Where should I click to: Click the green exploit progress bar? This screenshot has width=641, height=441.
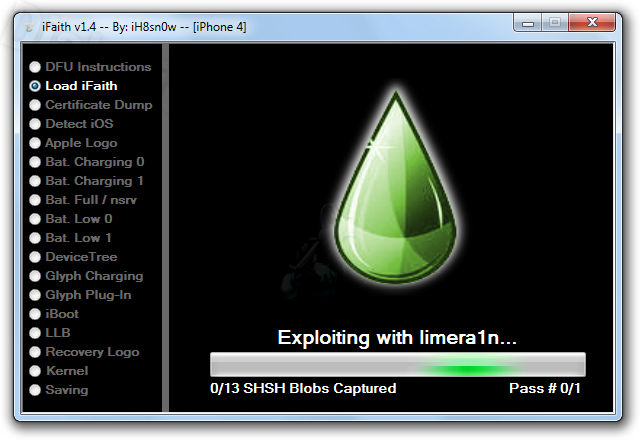pyautogui.click(x=398, y=364)
